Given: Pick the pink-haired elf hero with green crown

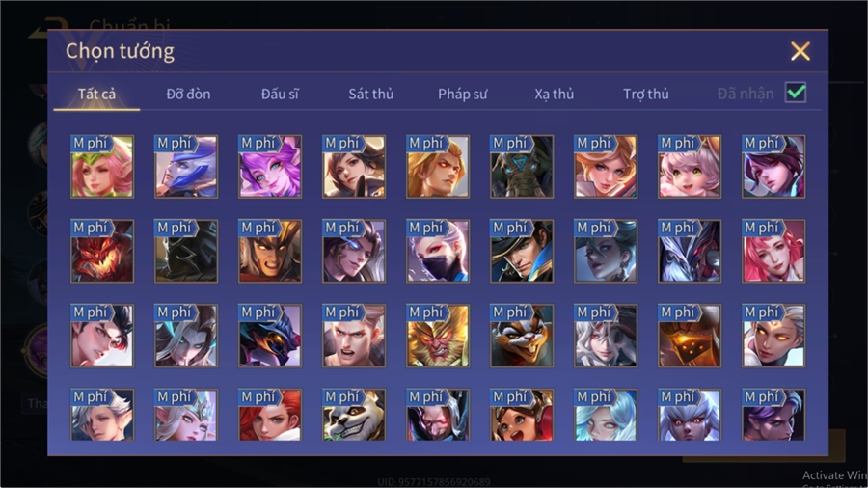Looking at the screenshot, I should coord(102,167).
